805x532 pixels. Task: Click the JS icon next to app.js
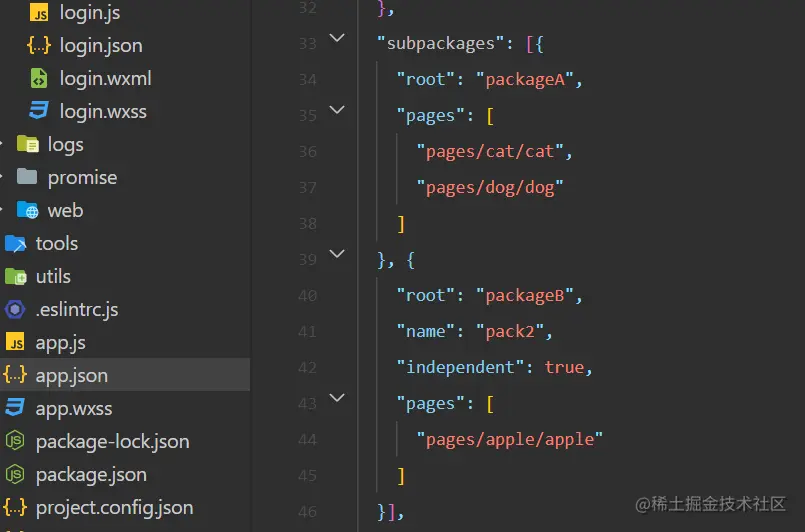(x=15, y=342)
